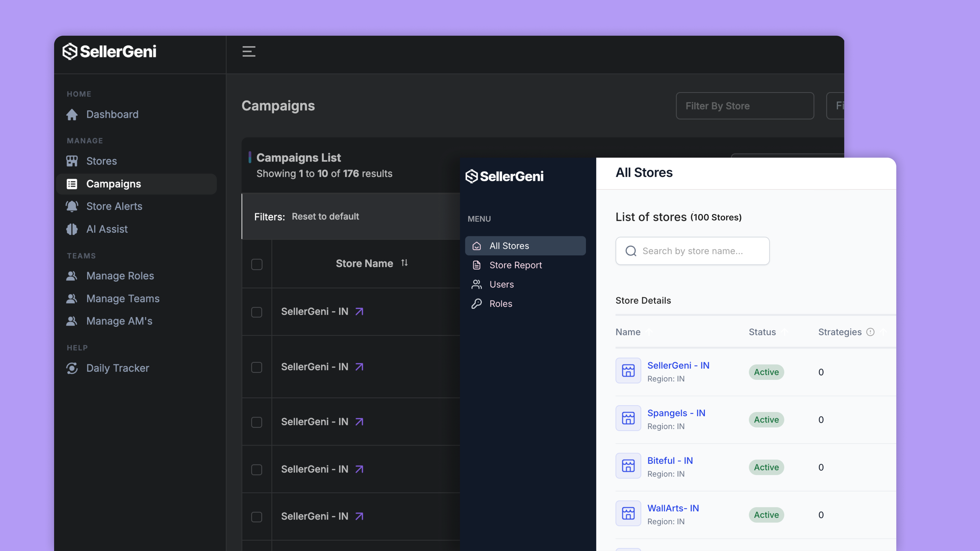Open Daily Tracker under Help
The height and width of the screenshot is (551, 980).
118,368
